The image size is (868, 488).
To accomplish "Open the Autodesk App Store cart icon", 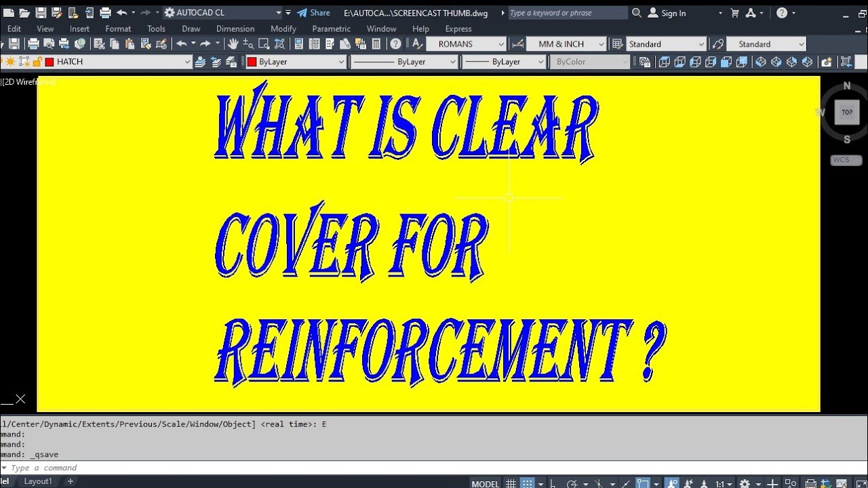I will point(735,13).
